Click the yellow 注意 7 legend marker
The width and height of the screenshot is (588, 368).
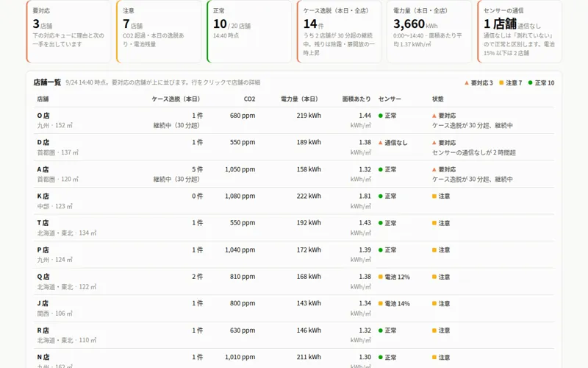point(501,82)
